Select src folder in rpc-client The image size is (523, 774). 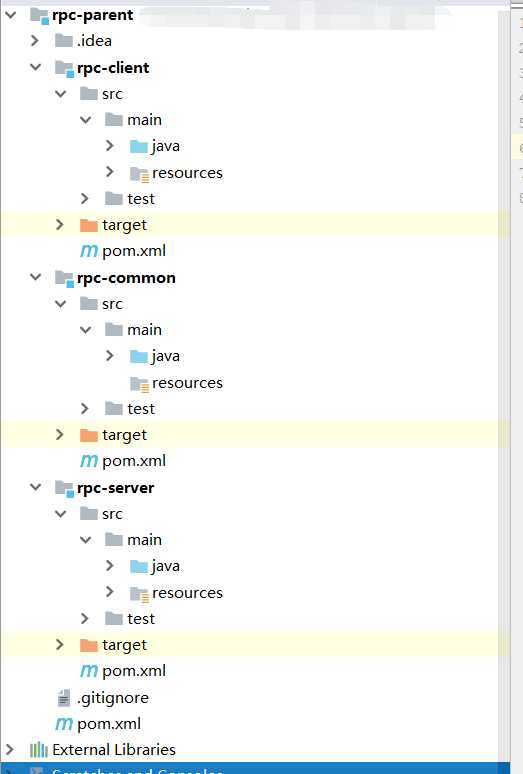coord(112,94)
